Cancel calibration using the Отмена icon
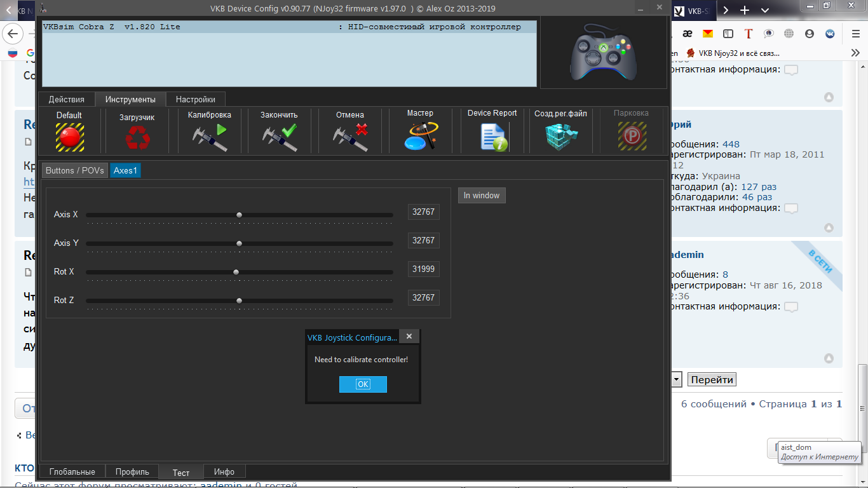 pos(350,137)
